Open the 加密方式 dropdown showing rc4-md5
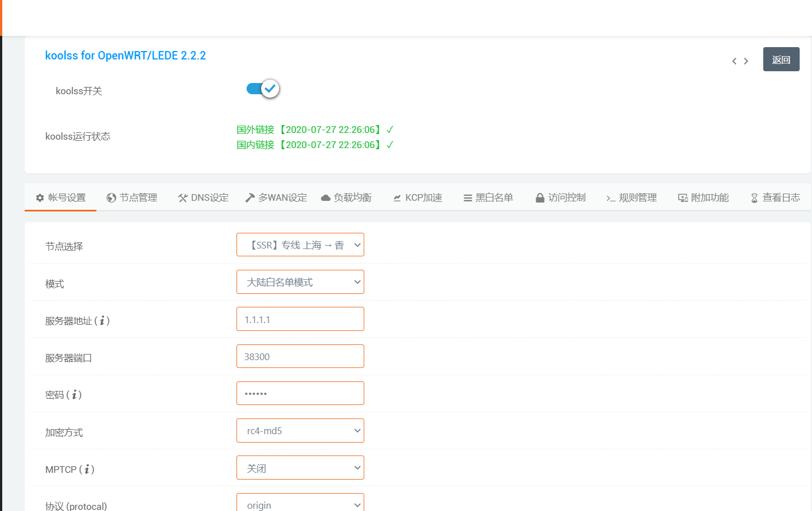The image size is (812, 511). click(300, 431)
